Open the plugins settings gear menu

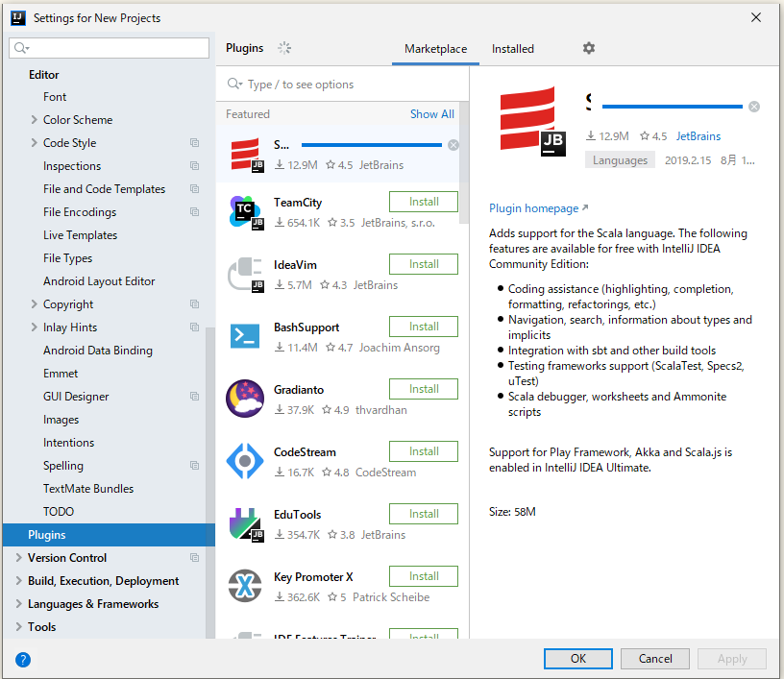(589, 48)
